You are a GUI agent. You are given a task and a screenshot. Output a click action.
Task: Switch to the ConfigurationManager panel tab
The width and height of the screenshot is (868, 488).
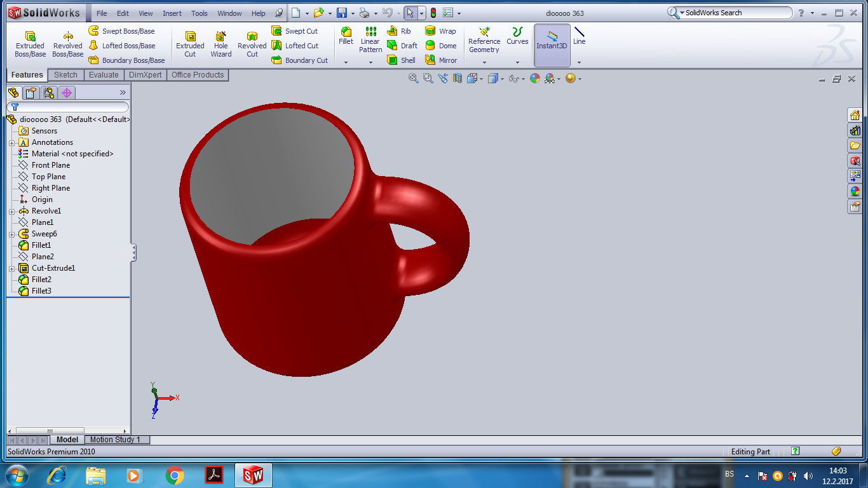point(49,93)
